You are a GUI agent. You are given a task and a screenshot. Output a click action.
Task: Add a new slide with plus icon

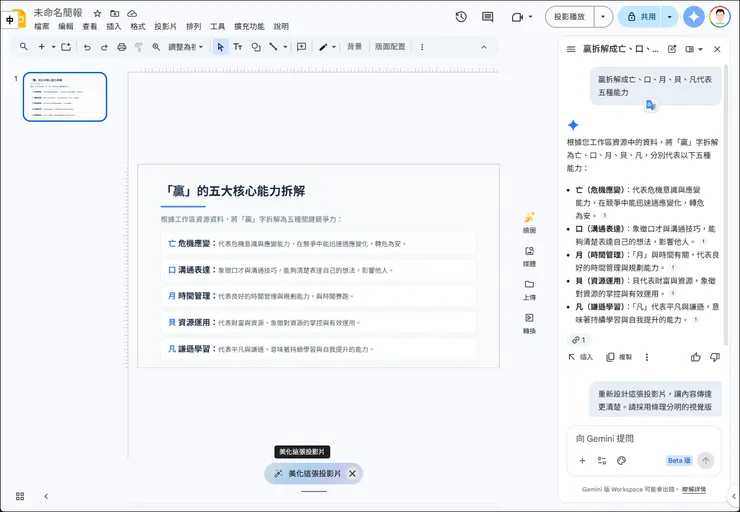(42, 47)
